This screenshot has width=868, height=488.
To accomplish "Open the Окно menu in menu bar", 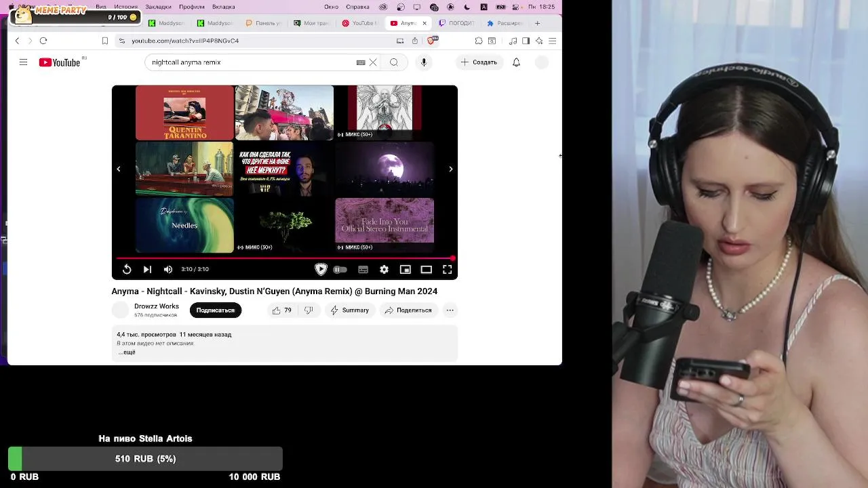I will point(331,7).
